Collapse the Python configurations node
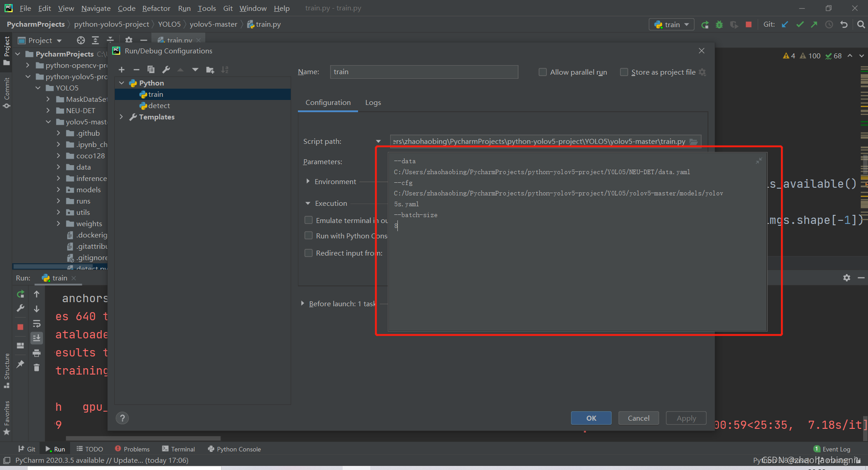 122,83
